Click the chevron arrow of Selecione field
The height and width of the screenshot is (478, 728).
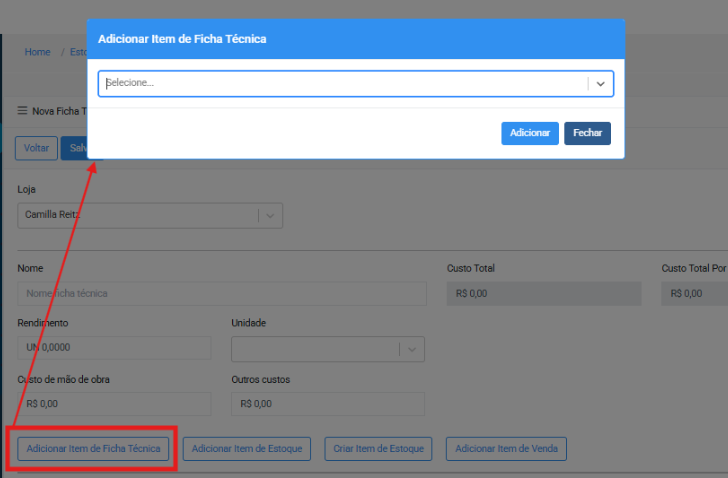[x=600, y=85]
